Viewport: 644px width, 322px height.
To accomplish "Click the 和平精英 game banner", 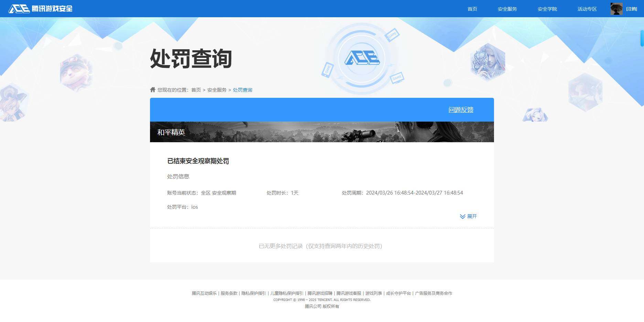I will pyautogui.click(x=322, y=132).
